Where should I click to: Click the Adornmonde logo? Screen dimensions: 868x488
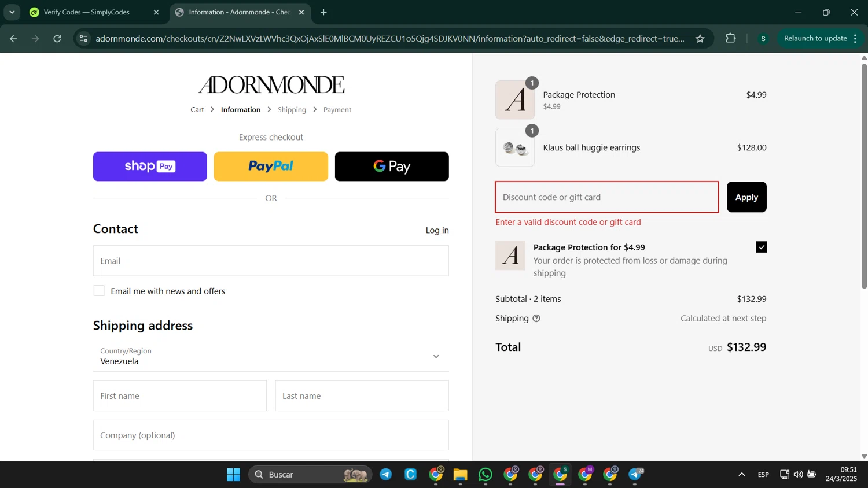(x=271, y=84)
